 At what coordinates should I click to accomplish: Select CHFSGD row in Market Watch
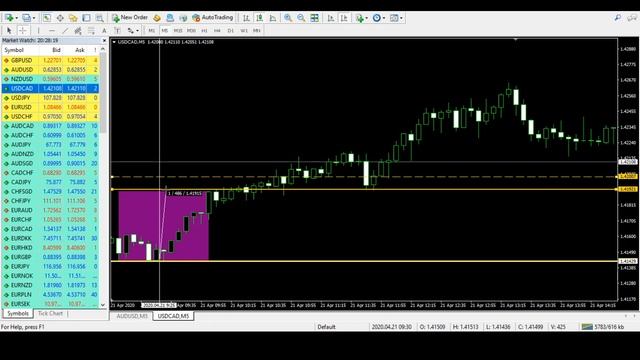pyautogui.click(x=50, y=191)
